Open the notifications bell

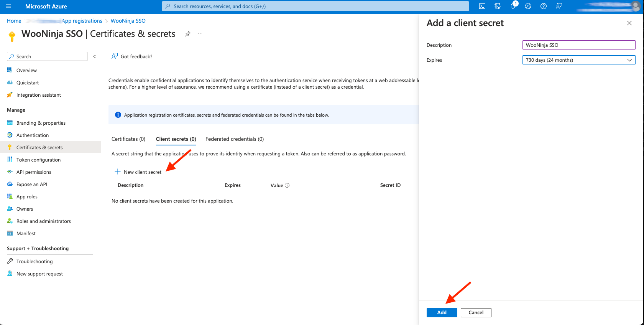pyautogui.click(x=513, y=6)
